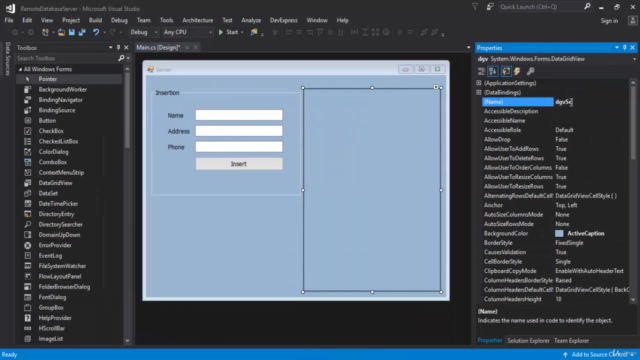Switch to the Solution Explorer tab

pos(528,340)
